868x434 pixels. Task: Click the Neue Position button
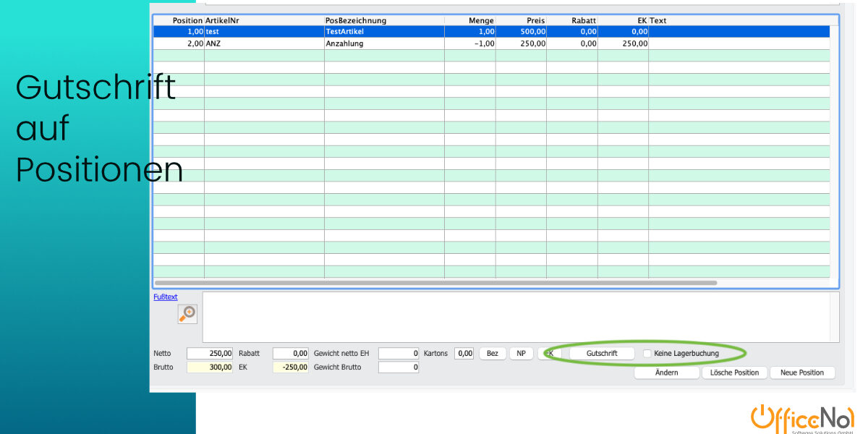click(x=802, y=373)
